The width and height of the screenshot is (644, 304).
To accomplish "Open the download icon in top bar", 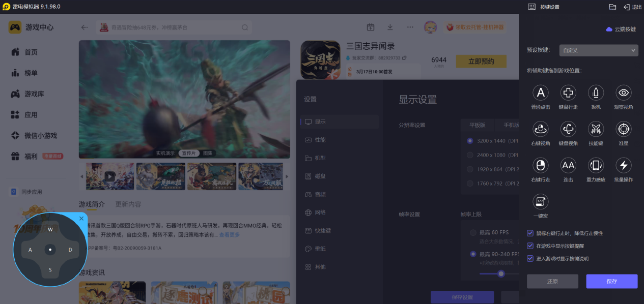I will pos(390,27).
